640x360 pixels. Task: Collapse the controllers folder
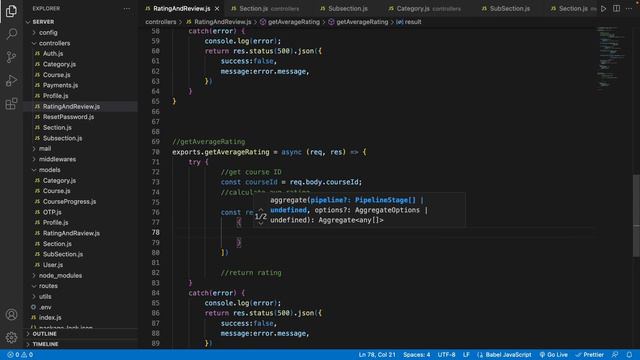click(80, 43)
